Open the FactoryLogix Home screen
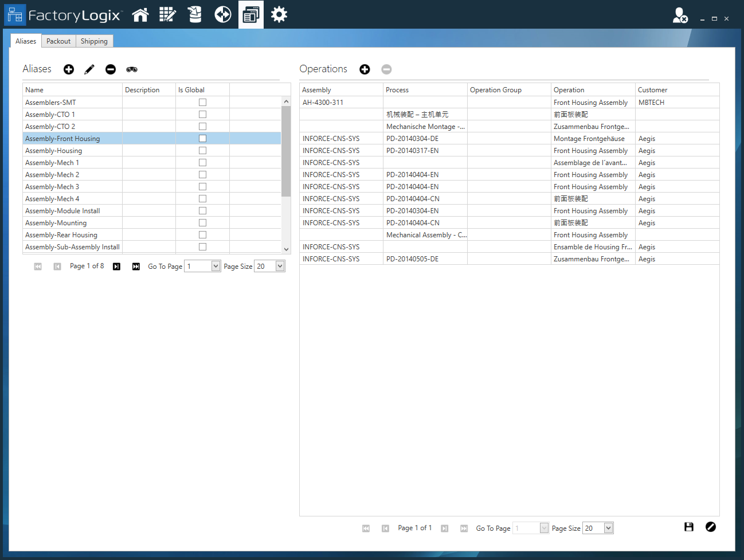Screen dimensions: 744x560 tap(140, 14)
